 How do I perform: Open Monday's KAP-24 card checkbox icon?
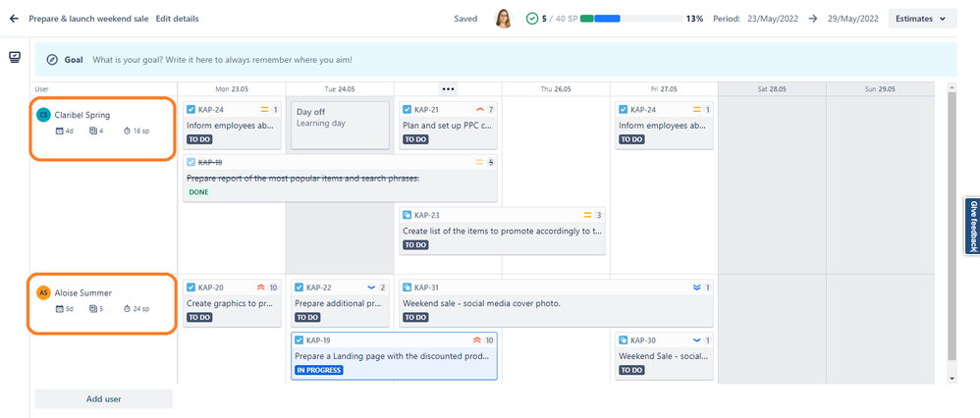(191, 110)
